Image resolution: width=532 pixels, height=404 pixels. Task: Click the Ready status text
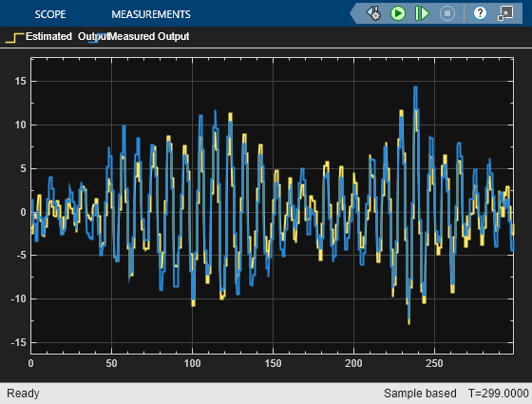point(23,394)
